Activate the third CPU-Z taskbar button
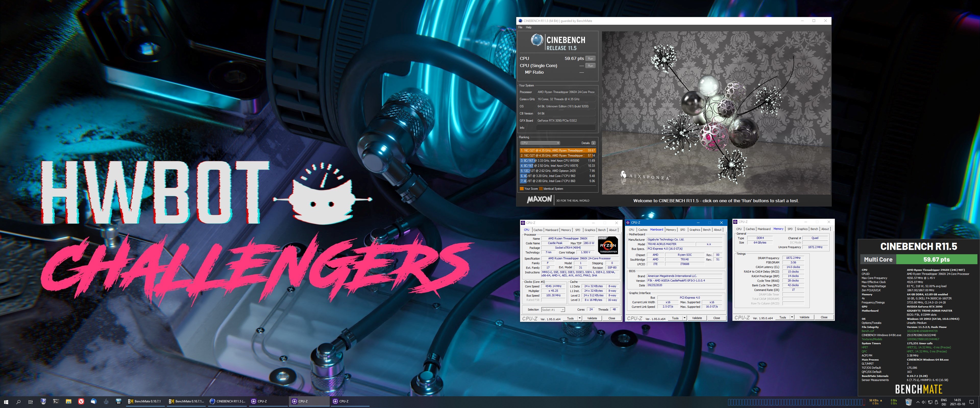980x408 pixels. pos(350,401)
